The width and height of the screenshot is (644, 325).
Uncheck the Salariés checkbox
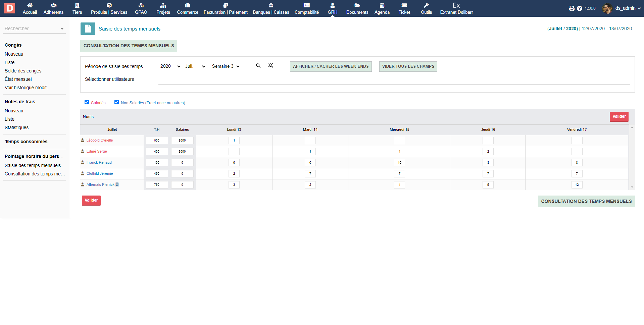click(87, 102)
